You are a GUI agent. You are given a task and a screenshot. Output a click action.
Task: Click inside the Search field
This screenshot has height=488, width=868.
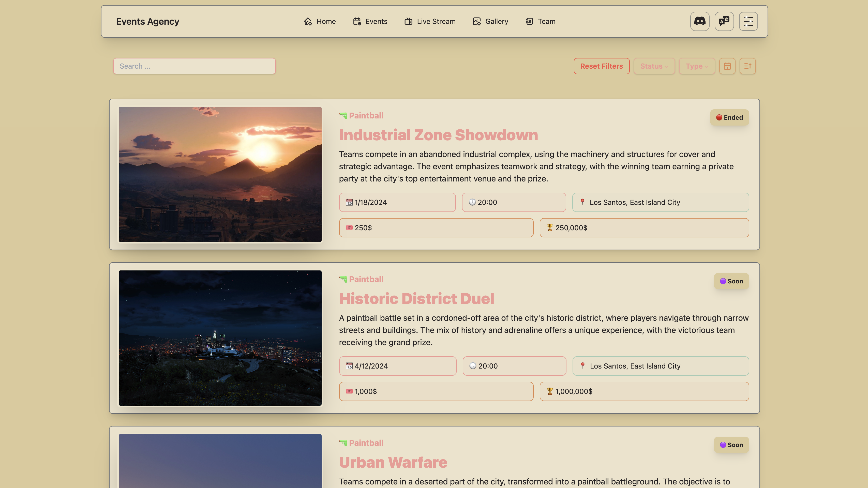coord(194,66)
